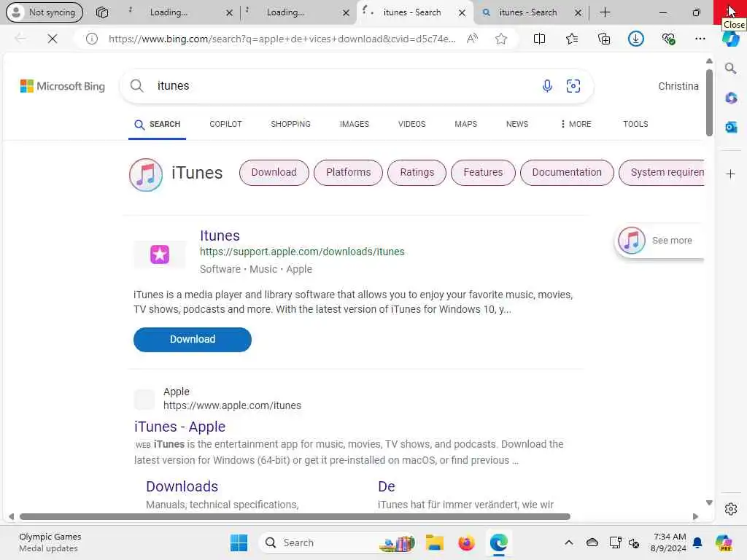Select the Platforms pill filter

(348, 172)
